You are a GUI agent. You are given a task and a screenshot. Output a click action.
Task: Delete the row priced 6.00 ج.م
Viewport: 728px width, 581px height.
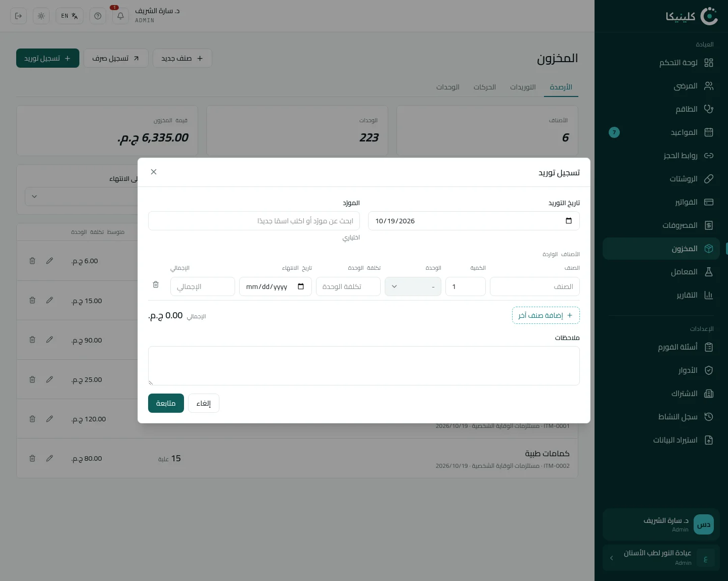coord(32,261)
